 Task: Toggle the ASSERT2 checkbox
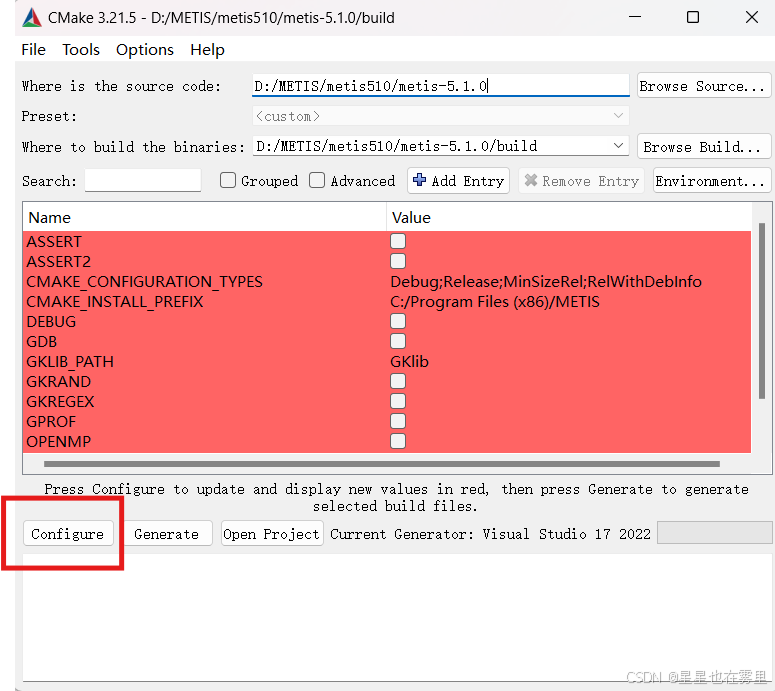(398, 261)
